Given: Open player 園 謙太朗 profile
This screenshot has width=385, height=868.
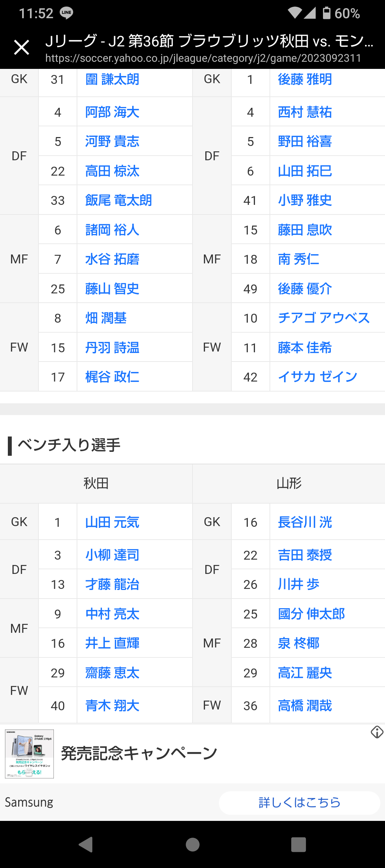Looking at the screenshot, I should (112, 79).
